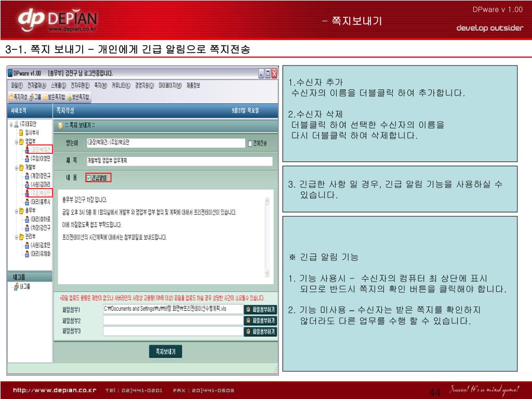Viewport: 532px width, 399px height.
Task: Select (주임)이영민 in the organization tree
Action: click(x=41, y=158)
